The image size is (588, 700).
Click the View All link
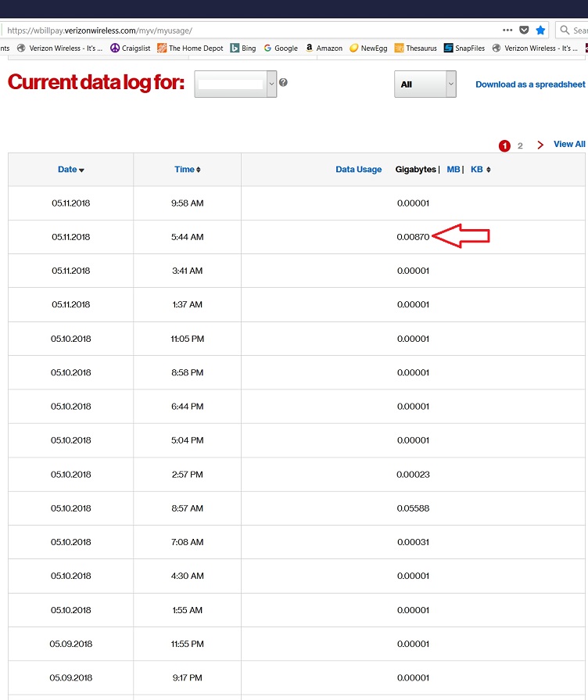coord(569,144)
